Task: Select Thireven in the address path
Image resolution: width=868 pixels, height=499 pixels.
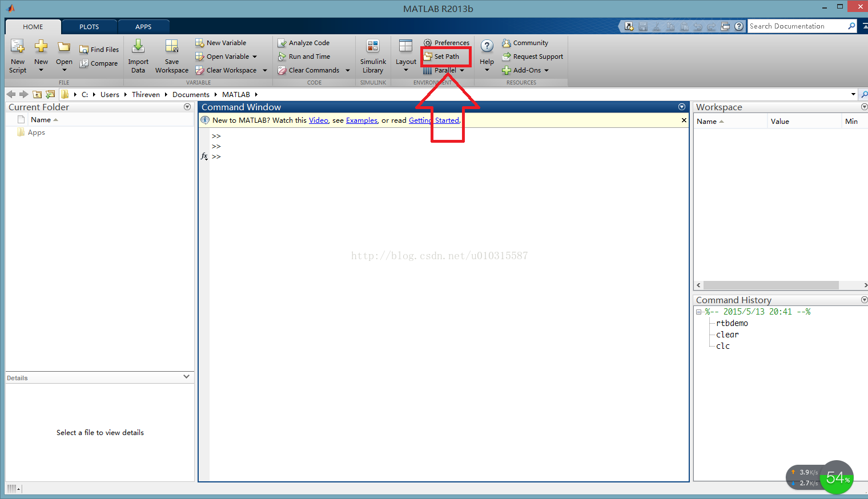Action: (146, 94)
